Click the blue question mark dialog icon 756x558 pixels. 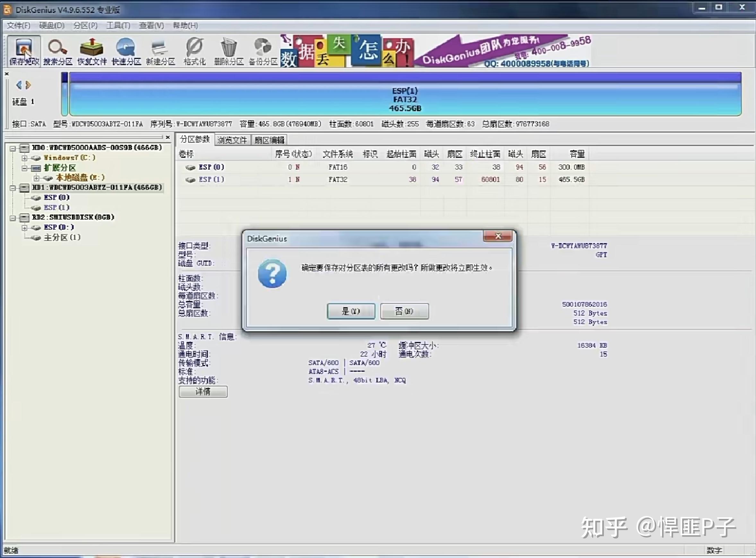pos(272,274)
